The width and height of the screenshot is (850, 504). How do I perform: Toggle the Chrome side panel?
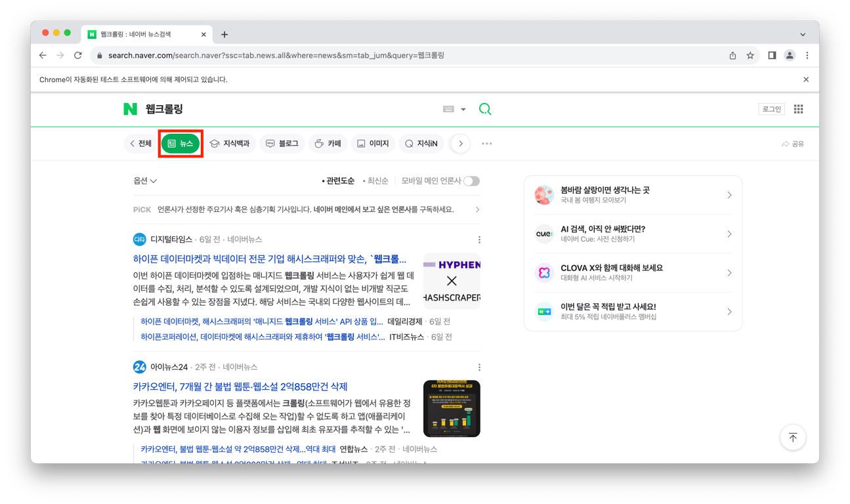(x=772, y=56)
